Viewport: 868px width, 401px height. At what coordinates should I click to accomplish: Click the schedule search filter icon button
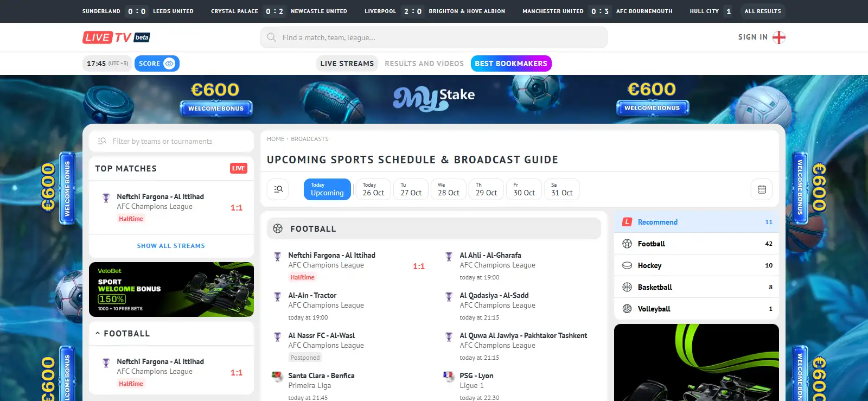(x=278, y=189)
